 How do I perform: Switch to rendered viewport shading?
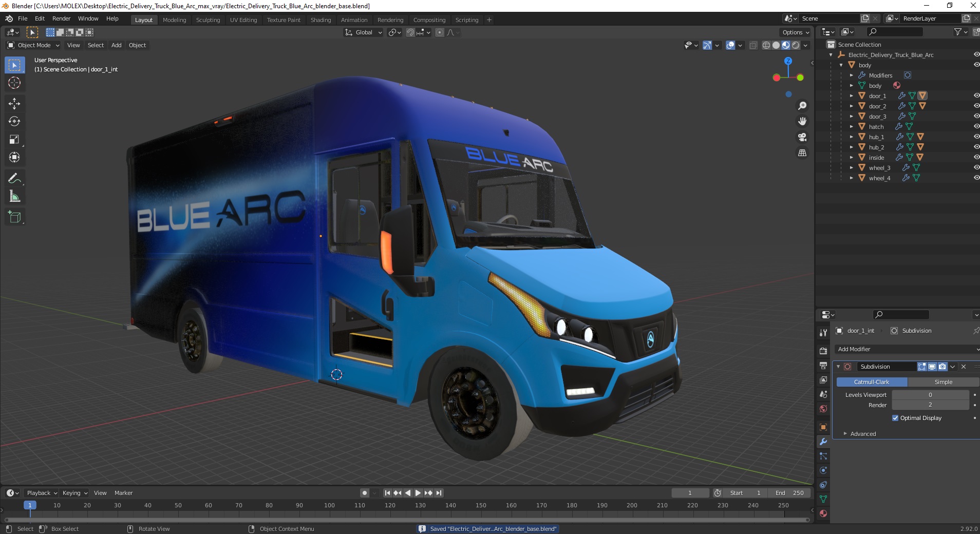point(796,45)
